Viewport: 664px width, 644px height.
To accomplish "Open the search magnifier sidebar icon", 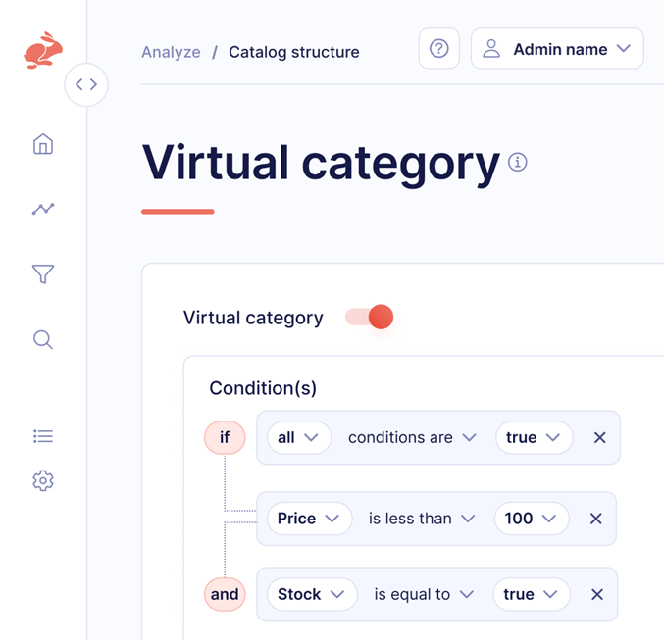I will point(43,340).
